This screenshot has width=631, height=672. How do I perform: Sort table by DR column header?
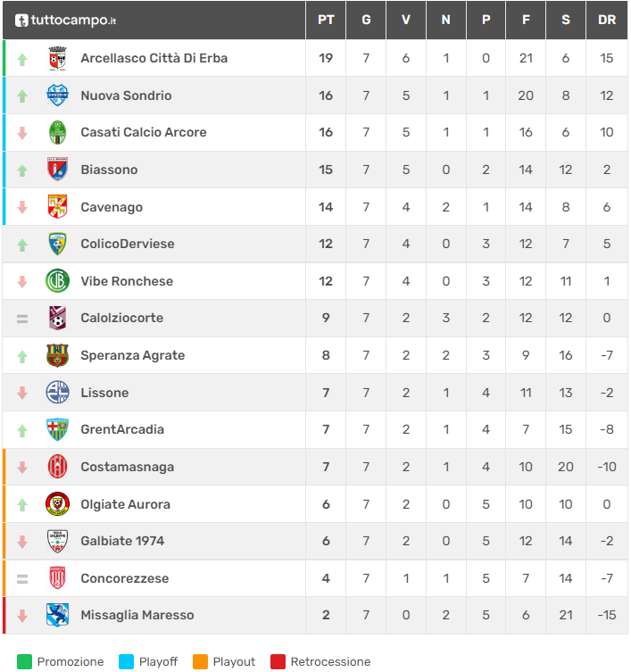[607, 20]
